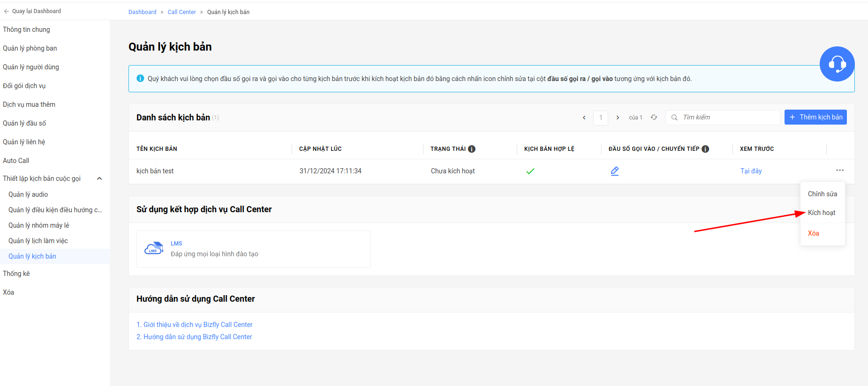Open Thông tin chung in sidebar
The height and width of the screenshot is (386, 868).
click(26, 30)
